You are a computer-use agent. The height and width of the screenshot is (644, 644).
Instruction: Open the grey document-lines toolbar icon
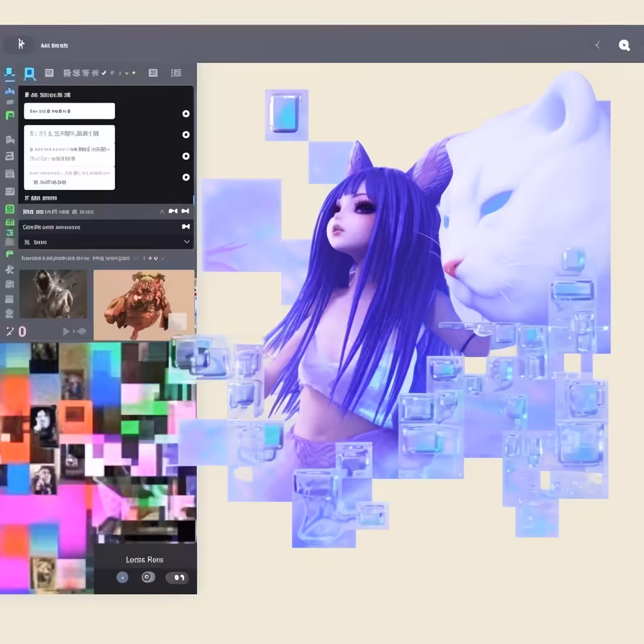coord(49,73)
